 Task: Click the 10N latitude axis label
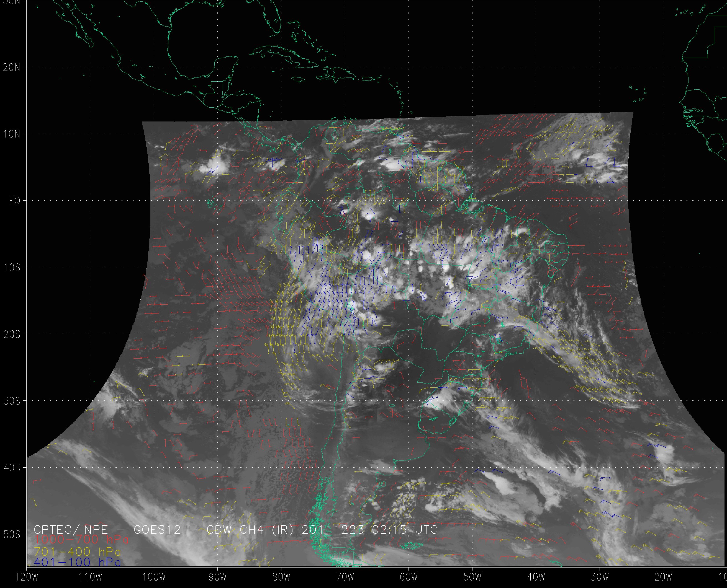(12, 134)
